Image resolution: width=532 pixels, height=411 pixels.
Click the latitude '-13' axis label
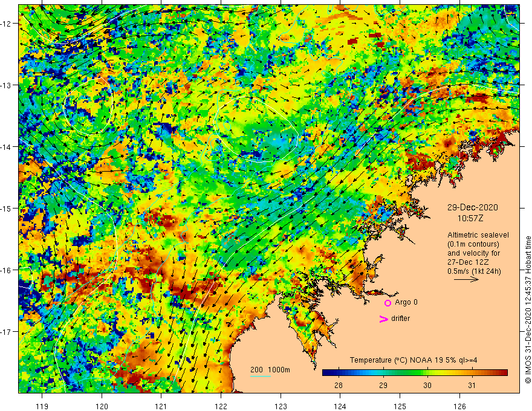7,85
